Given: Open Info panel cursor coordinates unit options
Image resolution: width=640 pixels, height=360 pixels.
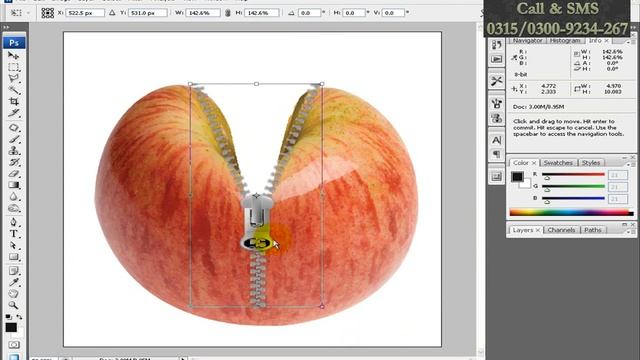Looking at the screenshot, I should 514,89.
